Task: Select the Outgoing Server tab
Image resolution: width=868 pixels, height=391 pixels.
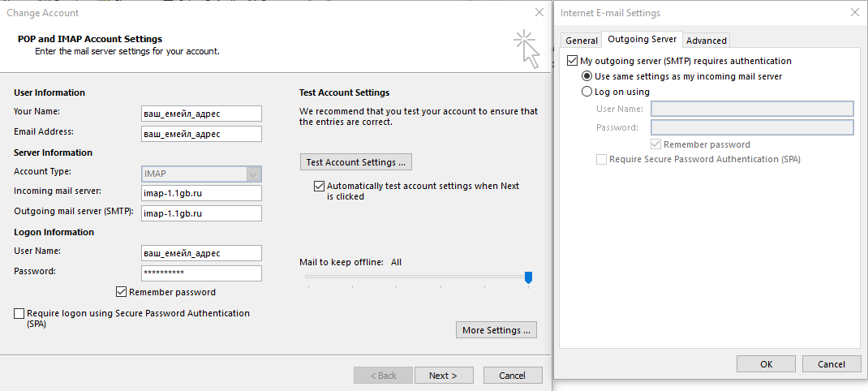Action: (642, 40)
